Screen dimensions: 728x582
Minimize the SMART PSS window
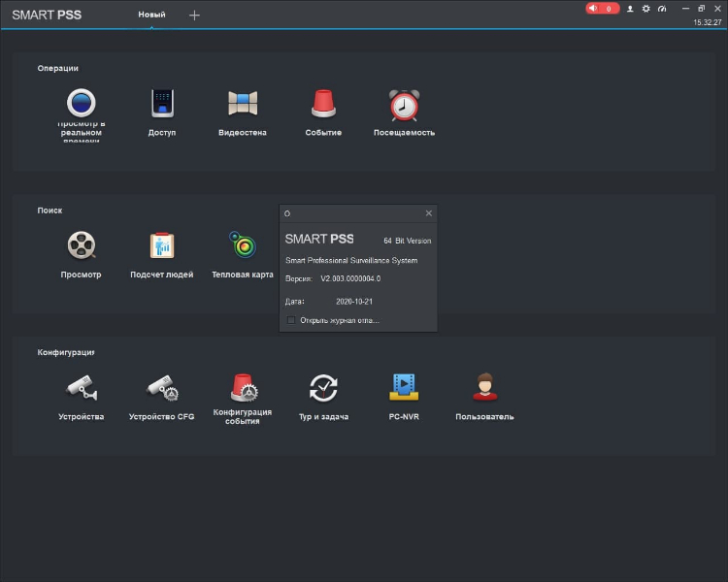coord(685,9)
